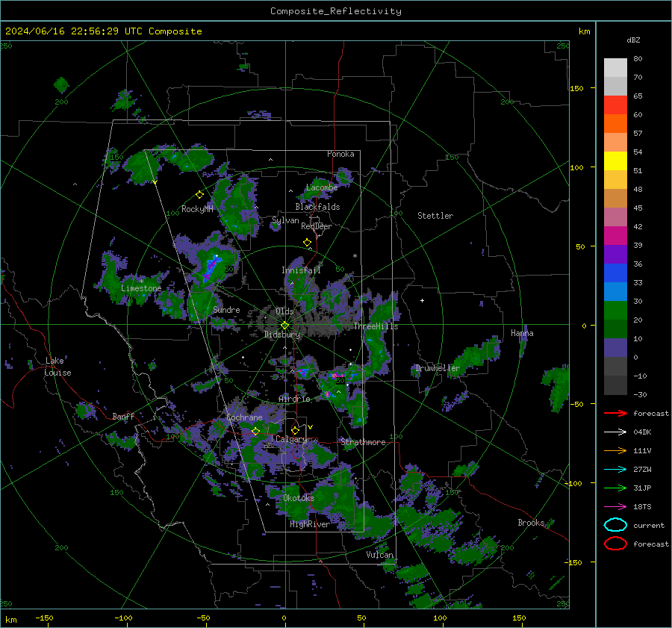Click the Calgary city label

tap(291, 439)
